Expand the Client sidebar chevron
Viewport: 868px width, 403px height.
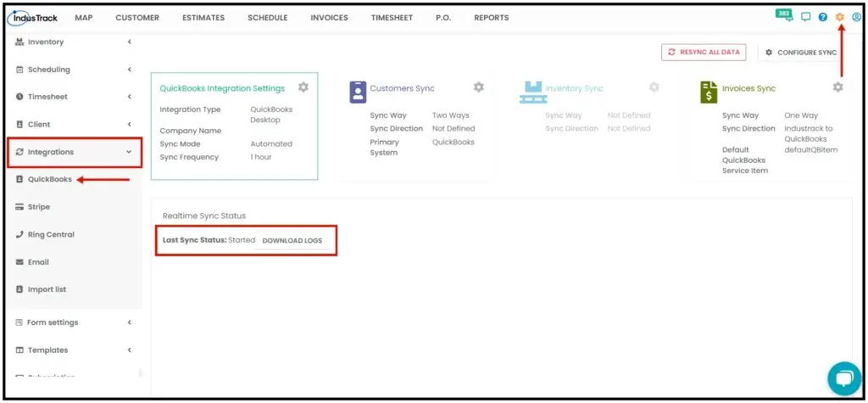pos(129,125)
